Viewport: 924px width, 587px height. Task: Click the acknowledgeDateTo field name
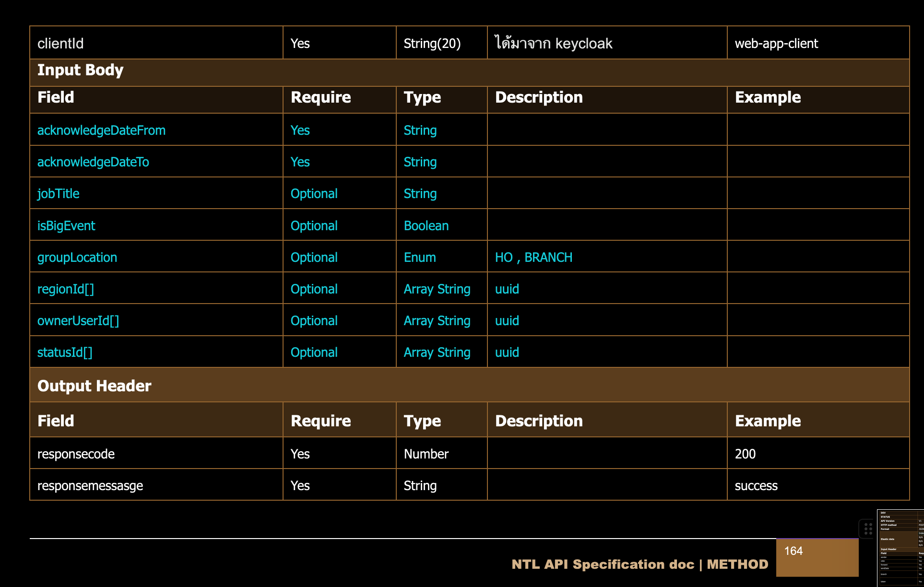(x=93, y=162)
